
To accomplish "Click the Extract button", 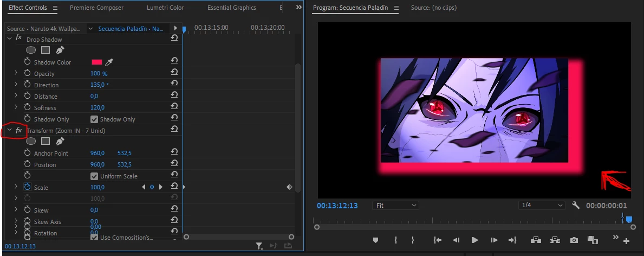I will pyautogui.click(x=555, y=240).
